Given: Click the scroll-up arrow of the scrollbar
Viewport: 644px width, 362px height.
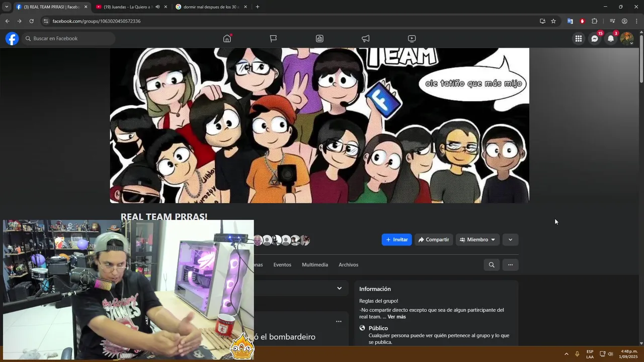Looking at the screenshot, I should pos(641,32).
